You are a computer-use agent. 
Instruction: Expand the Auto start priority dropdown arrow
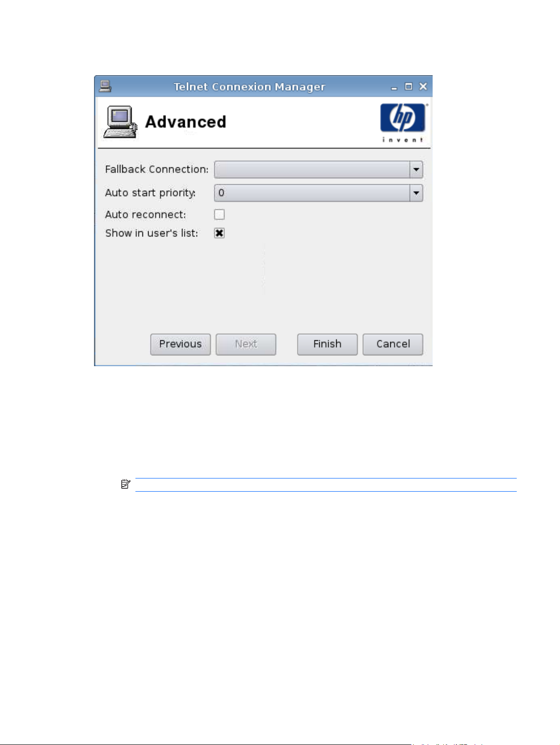click(x=416, y=193)
